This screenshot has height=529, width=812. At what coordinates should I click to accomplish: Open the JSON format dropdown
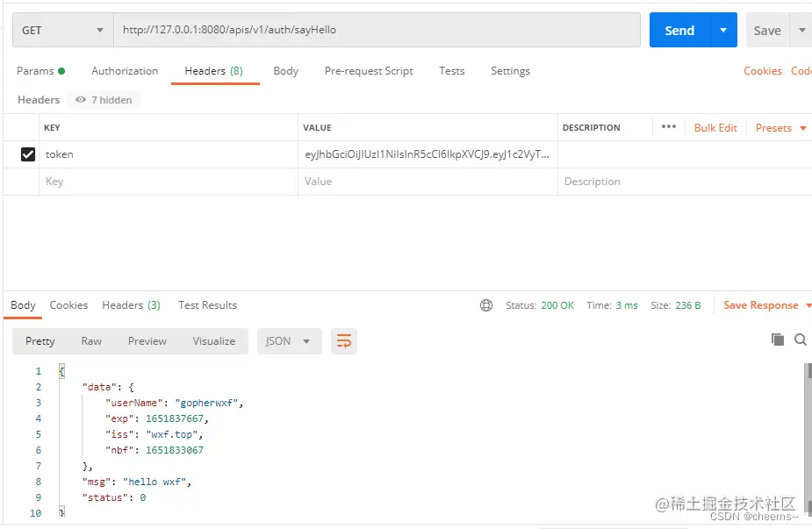click(289, 341)
